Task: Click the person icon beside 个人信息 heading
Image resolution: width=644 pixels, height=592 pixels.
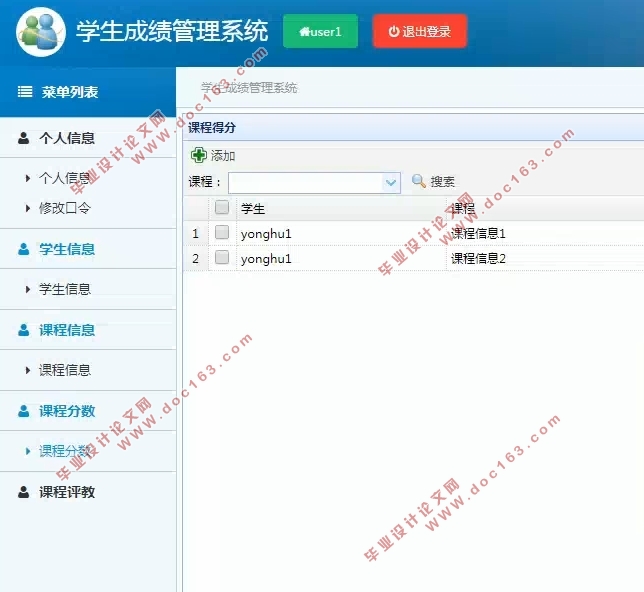Action: tap(23, 138)
